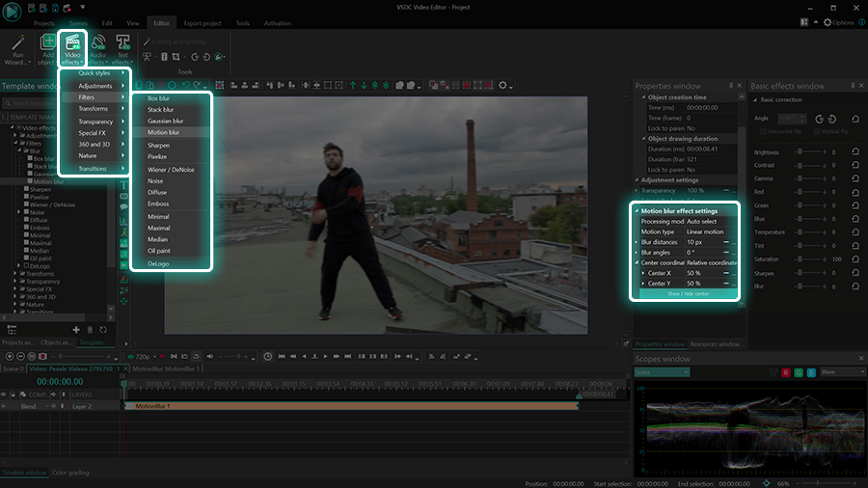This screenshot has width=868, height=488.
Task: Reset the Brightness value icon
Action: point(855,152)
